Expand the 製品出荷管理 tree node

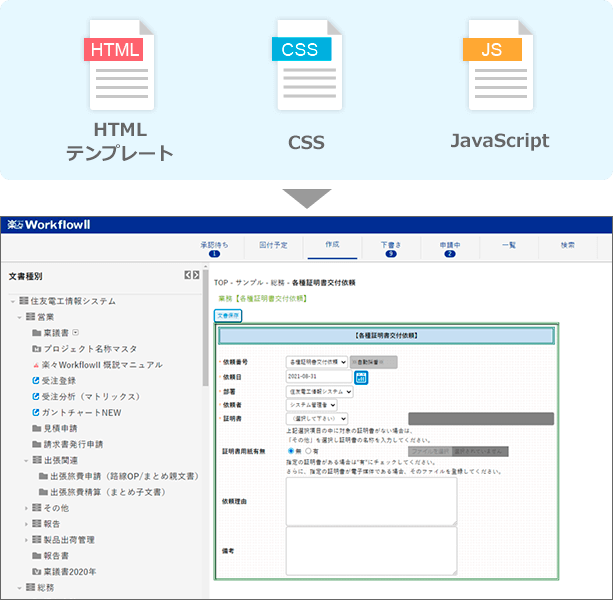26,540
